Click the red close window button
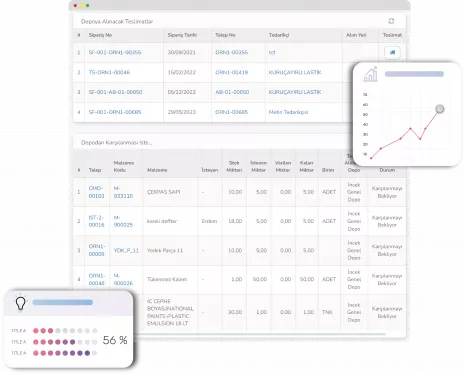 tap(75, 5)
